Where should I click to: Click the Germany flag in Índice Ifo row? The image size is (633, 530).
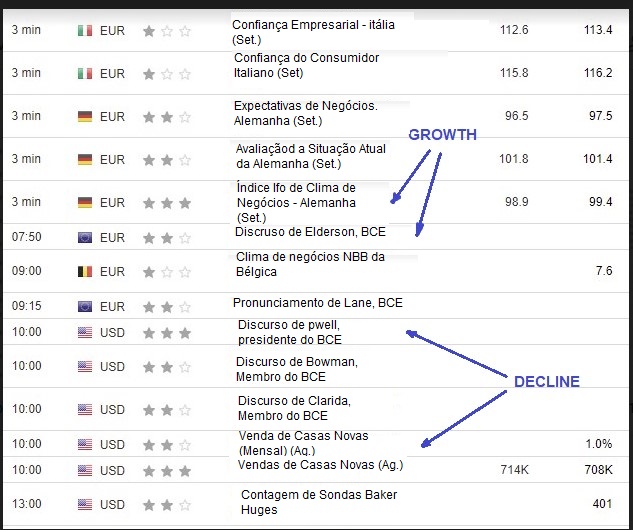click(x=85, y=202)
